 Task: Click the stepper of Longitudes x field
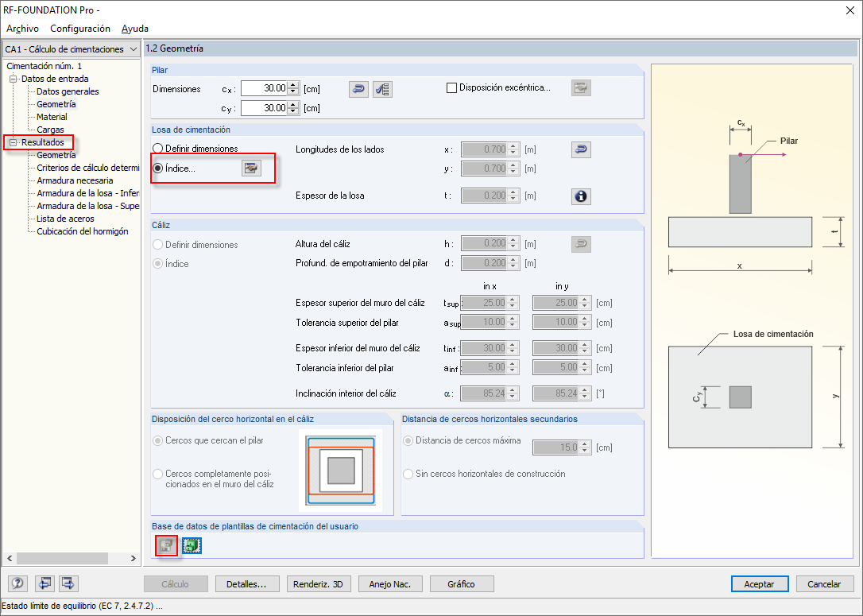tap(513, 149)
